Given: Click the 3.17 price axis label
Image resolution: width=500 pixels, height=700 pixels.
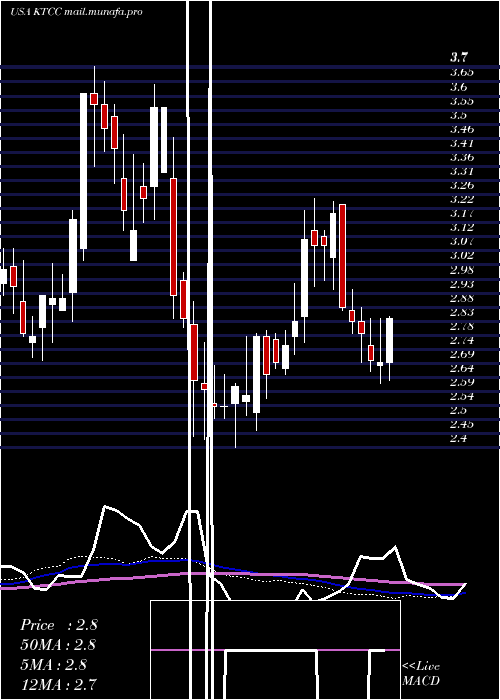Looking at the screenshot, I should pyautogui.click(x=462, y=213).
